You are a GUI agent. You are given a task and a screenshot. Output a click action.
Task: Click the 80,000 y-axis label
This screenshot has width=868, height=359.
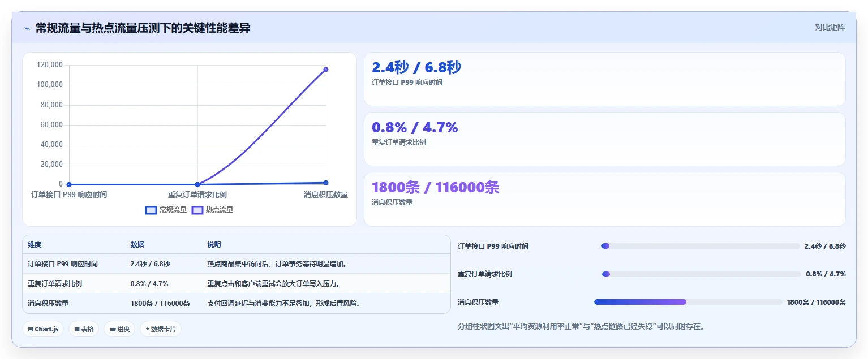click(x=51, y=105)
